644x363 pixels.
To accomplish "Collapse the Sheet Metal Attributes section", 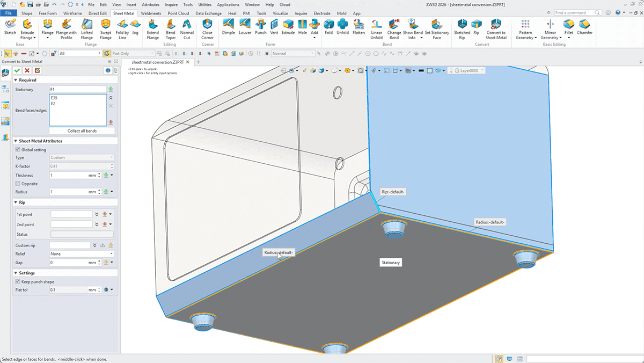I will click(16, 141).
